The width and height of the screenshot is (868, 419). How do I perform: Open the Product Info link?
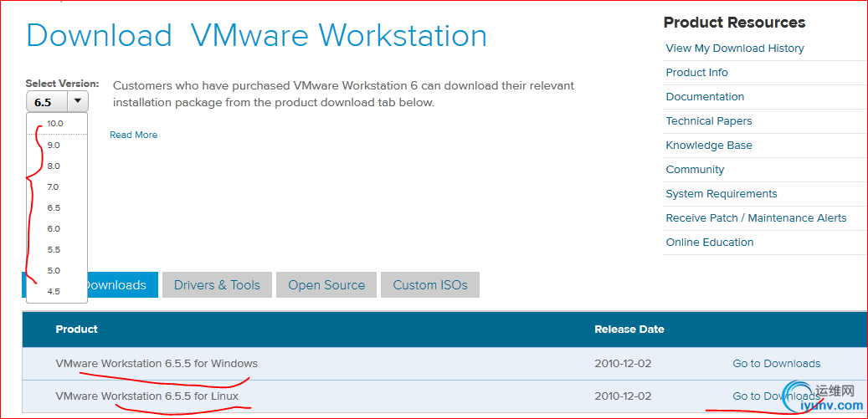(x=697, y=73)
